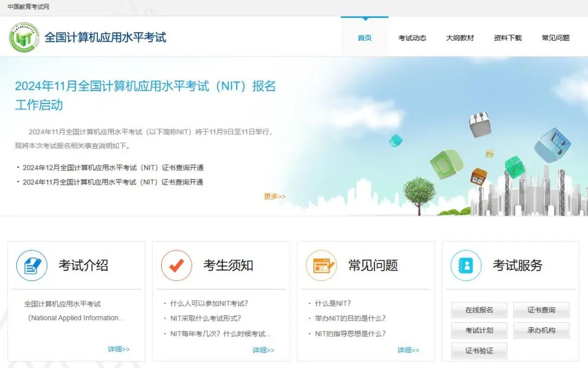This screenshot has height=368, width=588.
Task: Click the 在线报名 button
Action: (x=479, y=310)
